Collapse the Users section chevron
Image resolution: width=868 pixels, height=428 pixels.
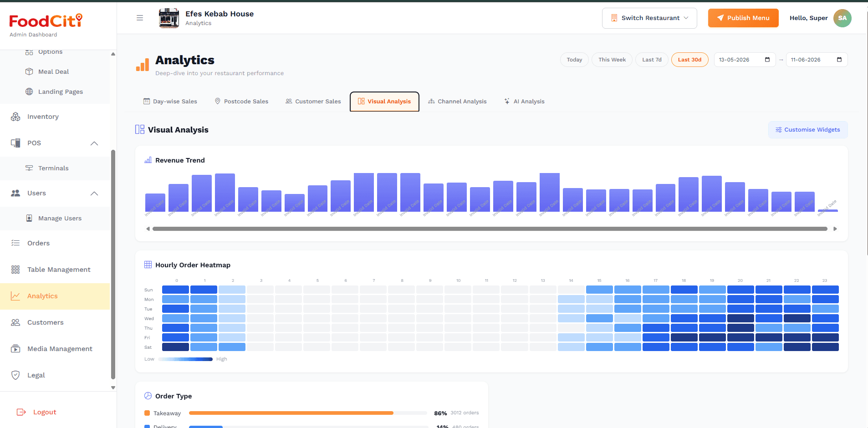(94, 194)
